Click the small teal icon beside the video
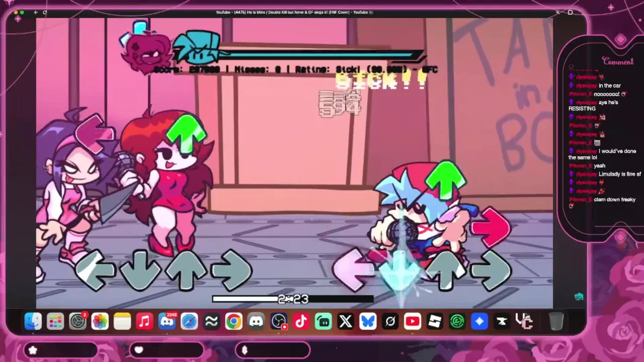 pyautogui.click(x=579, y=297)
